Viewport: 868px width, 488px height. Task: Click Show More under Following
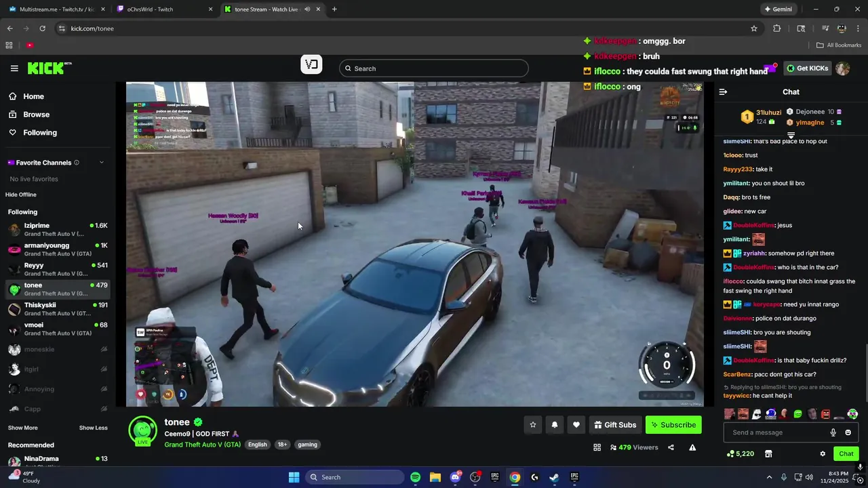coord(23,428)
